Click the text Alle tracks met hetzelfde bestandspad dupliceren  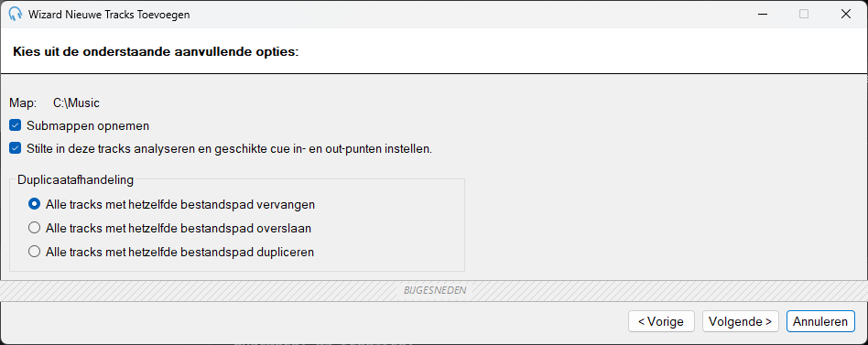click(x=179, y=253)
